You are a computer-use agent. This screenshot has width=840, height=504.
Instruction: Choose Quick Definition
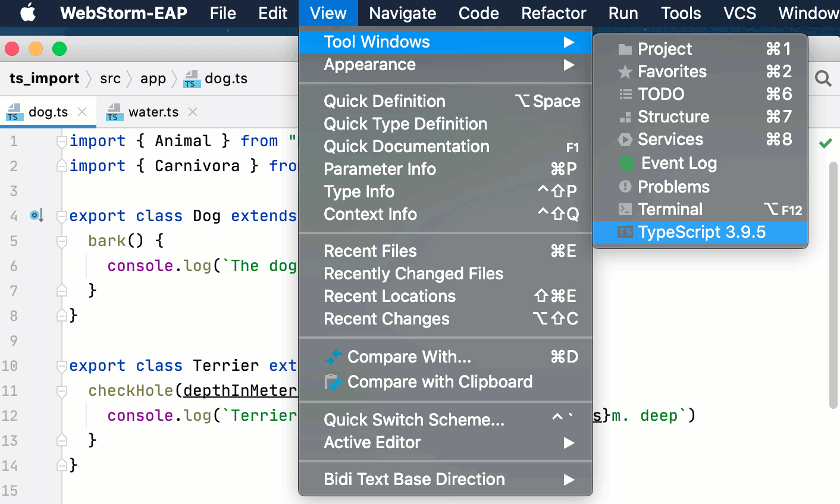(x=446, y=101)
